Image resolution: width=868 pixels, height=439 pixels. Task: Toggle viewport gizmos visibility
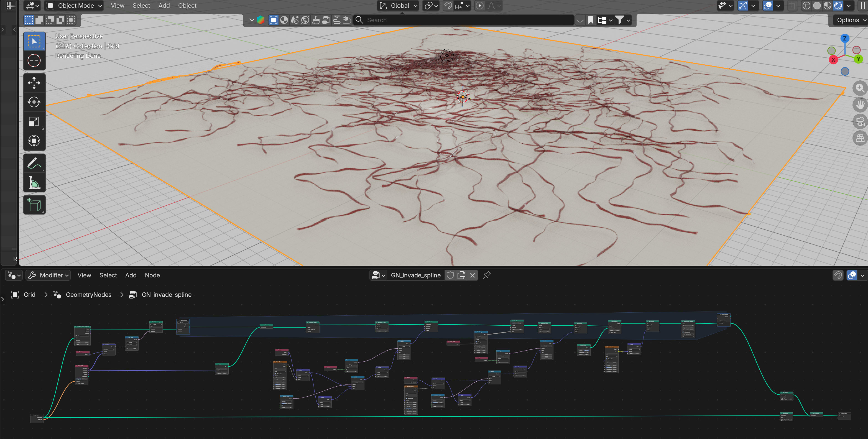[x=742, y=6]
